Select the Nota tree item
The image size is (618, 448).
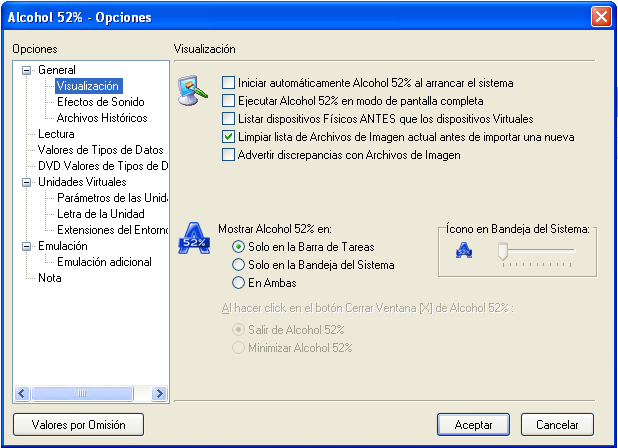point(50,278)
